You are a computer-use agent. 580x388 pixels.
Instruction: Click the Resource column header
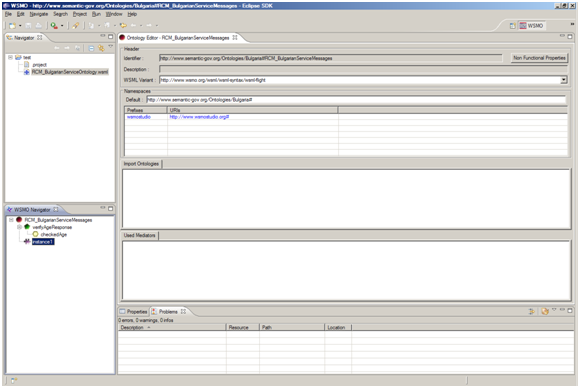tap(243, 328)
